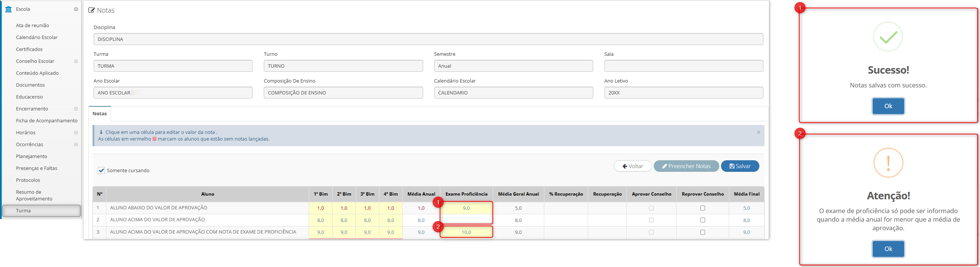Click the info icon in the notice
This screenshot has height=267, width=980.
(x=101, y=132)
